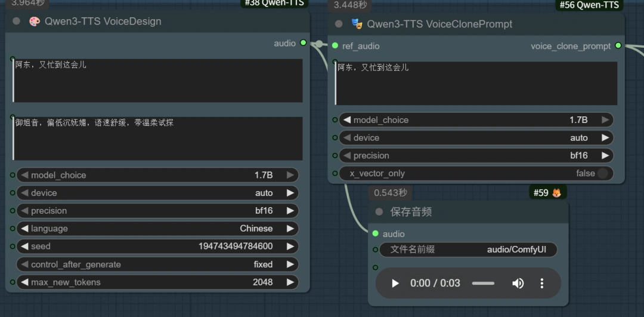Click the 0.543秒 execution time label
This screenshot has height=317, width=644.
point(390,192)
